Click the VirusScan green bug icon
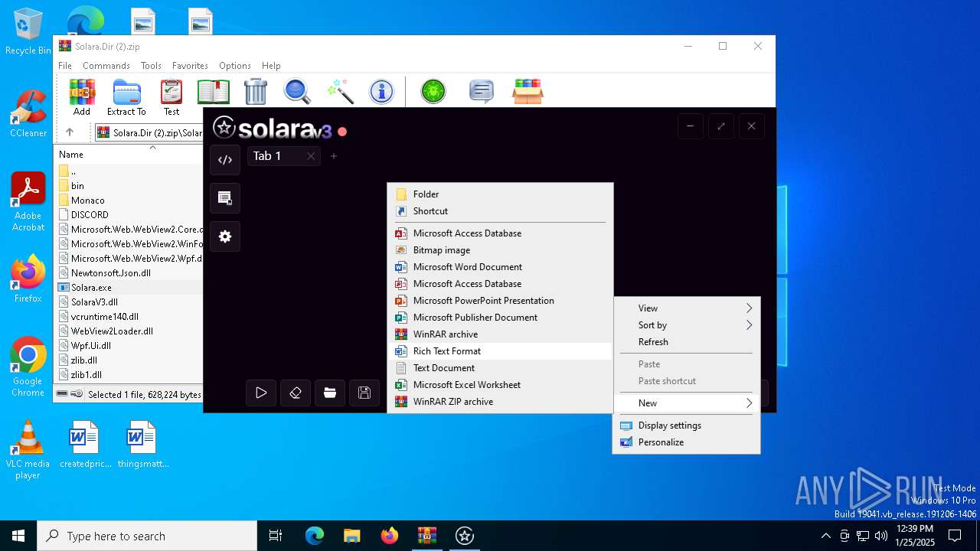The image size is (980, 551). click(433, 92)
